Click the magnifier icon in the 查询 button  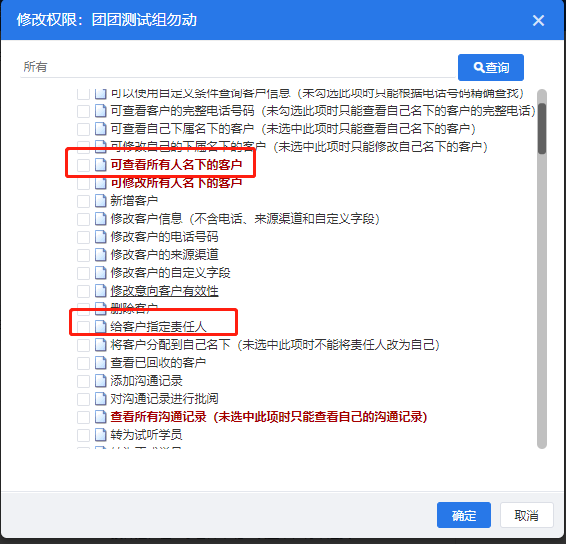click(479, 67)
